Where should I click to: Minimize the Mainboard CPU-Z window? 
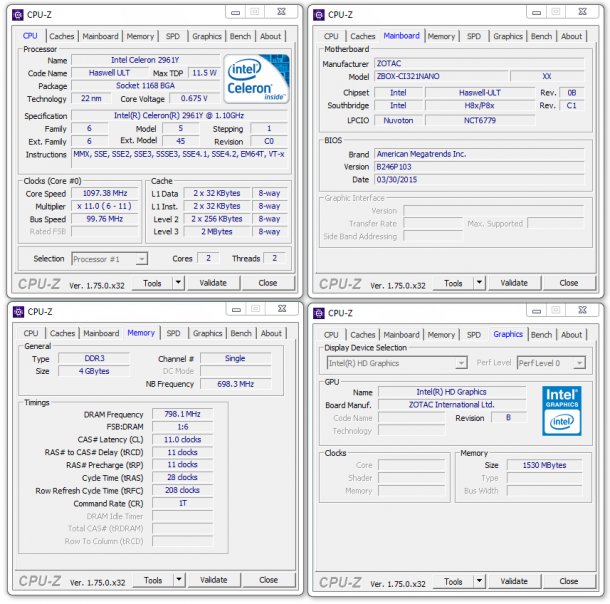click(x=536, y=12)
